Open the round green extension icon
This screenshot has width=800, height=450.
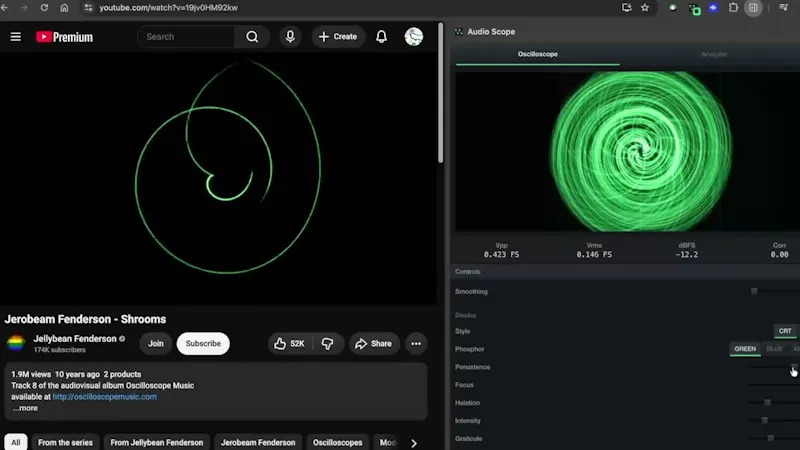(672, 8)
